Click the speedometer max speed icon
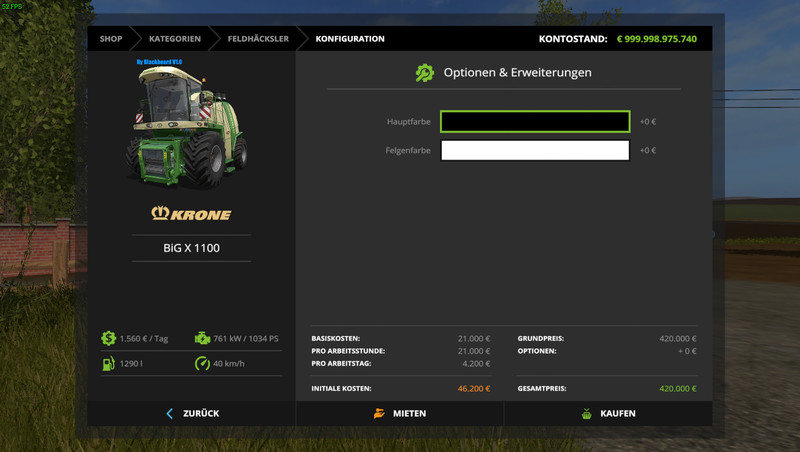This screenshot has height=452, width=800. pos(202,363)
